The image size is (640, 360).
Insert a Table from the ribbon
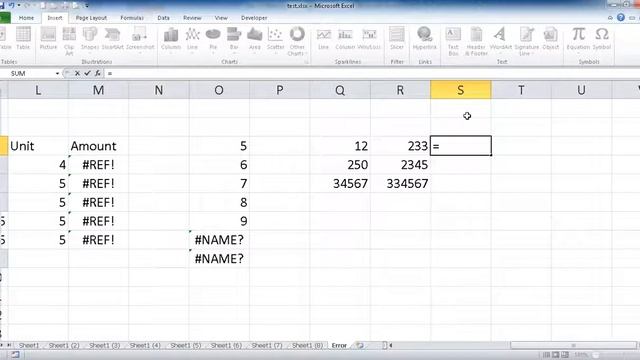pos(23,39)
